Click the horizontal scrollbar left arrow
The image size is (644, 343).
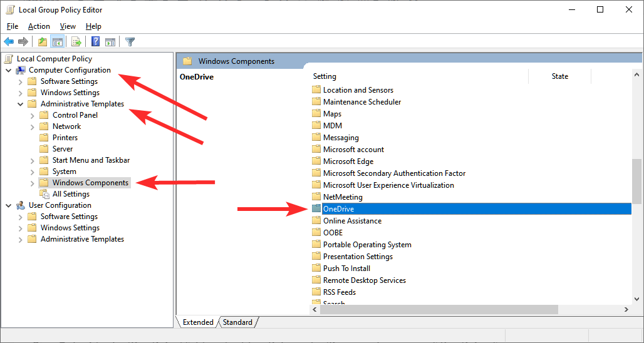(x=315, y=309)
